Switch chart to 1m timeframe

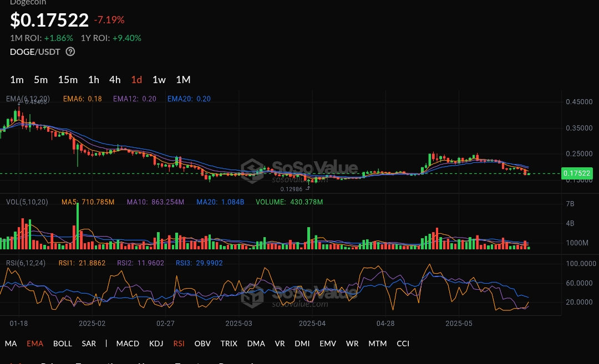tap(17, 79)
